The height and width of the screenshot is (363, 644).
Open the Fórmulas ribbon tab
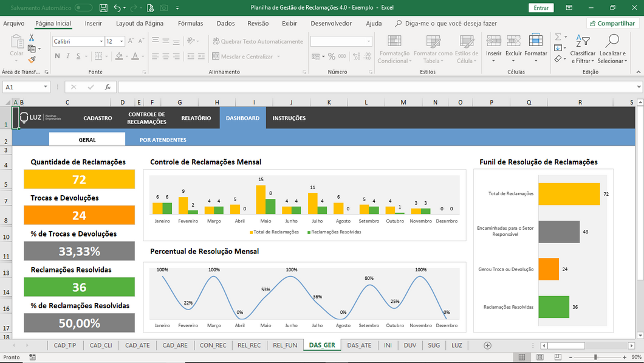coord(190,23)
